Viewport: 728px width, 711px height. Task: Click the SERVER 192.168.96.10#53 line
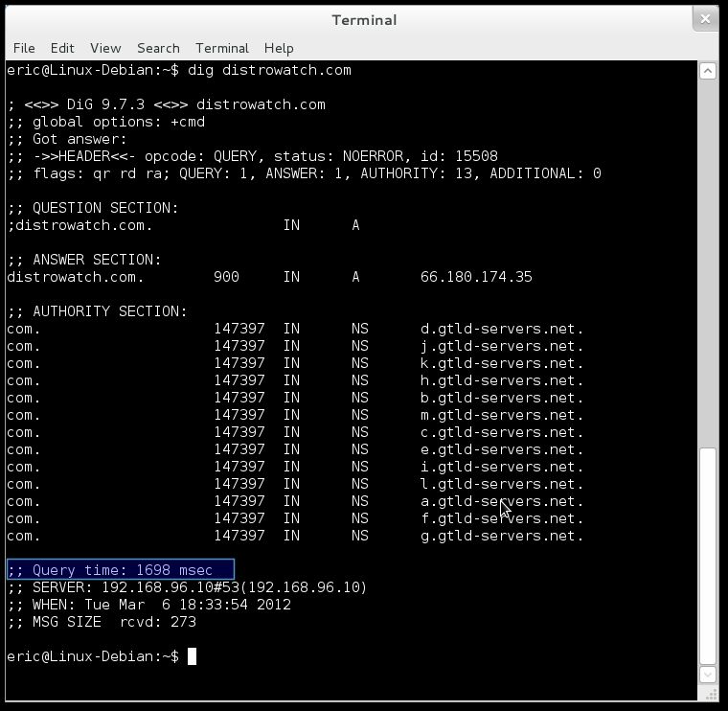188,587
